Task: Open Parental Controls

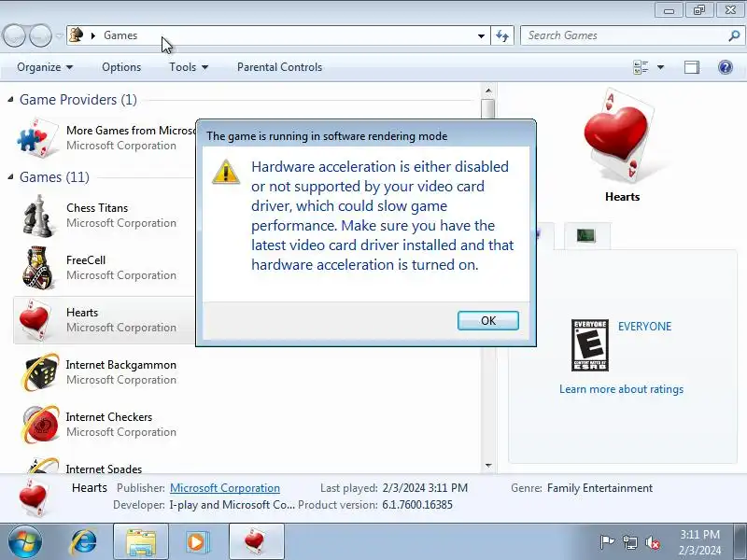Action: tap(279, 67)
